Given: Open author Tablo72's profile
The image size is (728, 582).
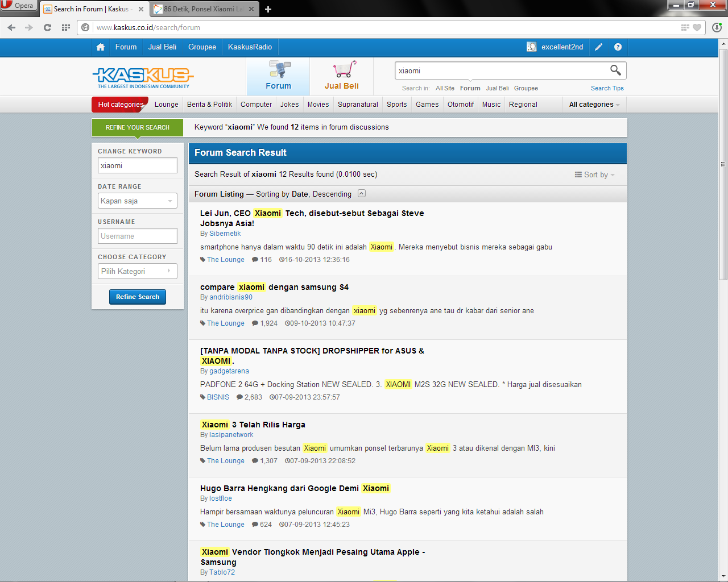Looking at the screenshot, I should [x=222, y=572].
